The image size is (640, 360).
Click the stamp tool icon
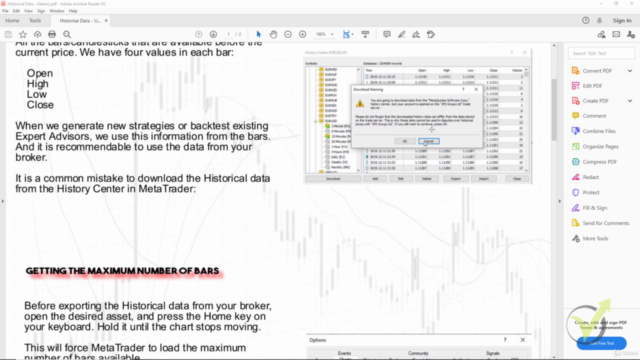[x=431, y=34]
